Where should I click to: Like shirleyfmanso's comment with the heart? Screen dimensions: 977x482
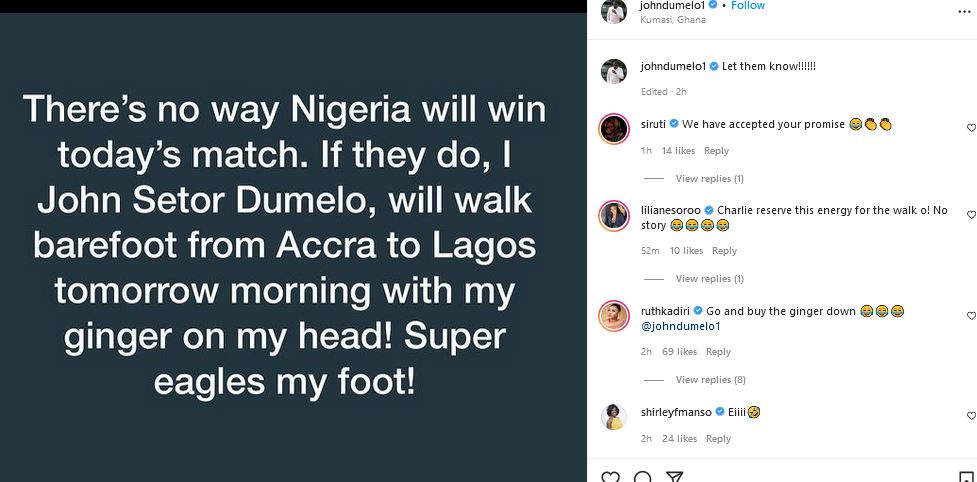[x=971, y=416]
